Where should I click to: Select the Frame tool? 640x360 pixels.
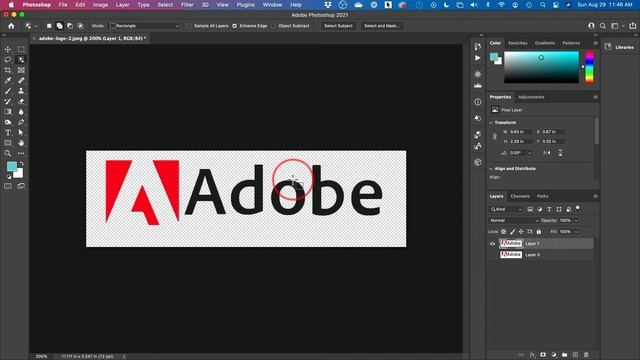21,70
